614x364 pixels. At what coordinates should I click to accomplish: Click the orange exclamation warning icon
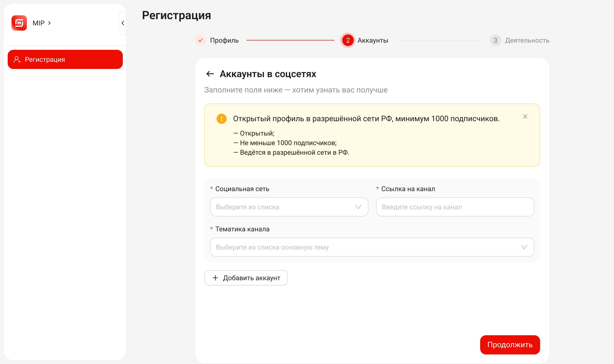[x=221, y=119]
